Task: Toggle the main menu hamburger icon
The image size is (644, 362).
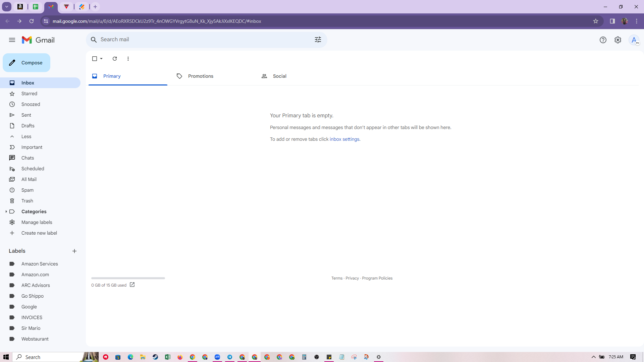Action: point(12,40)
